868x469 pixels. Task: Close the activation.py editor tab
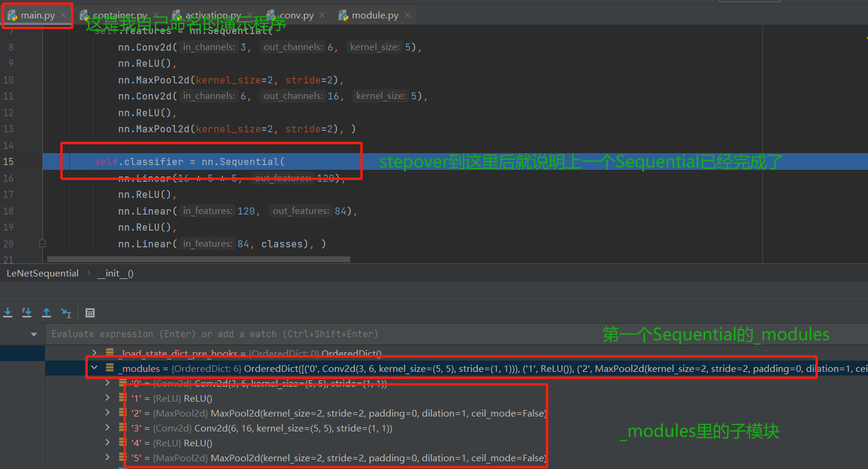(251, 15)
